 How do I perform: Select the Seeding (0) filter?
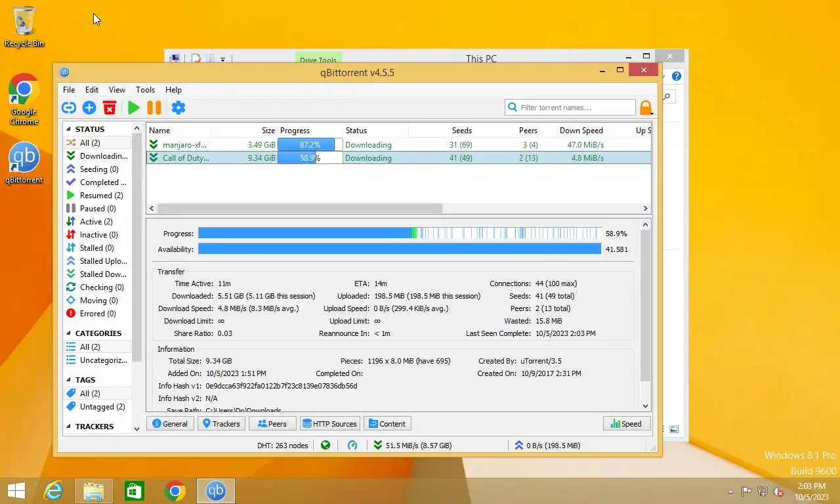pyautogui.click(x=97, y=169)
